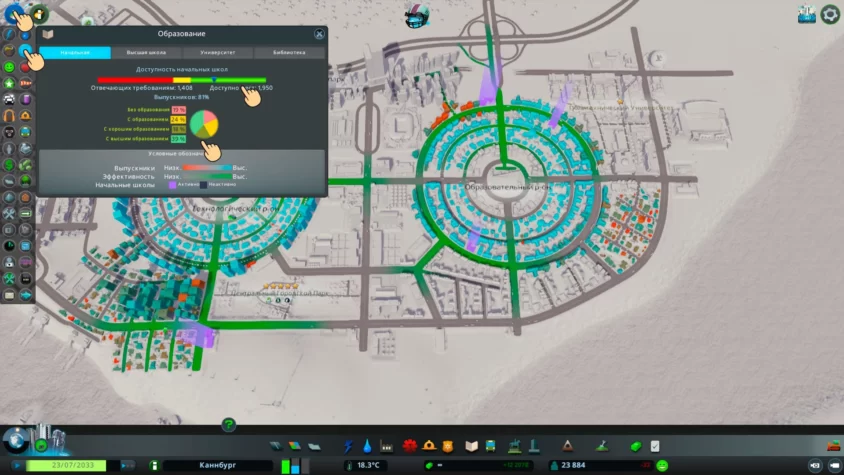The height and width of the screenshot is (475, 844).
Task: Click the Образовательный р-он district label
Action: pos(507,187)
